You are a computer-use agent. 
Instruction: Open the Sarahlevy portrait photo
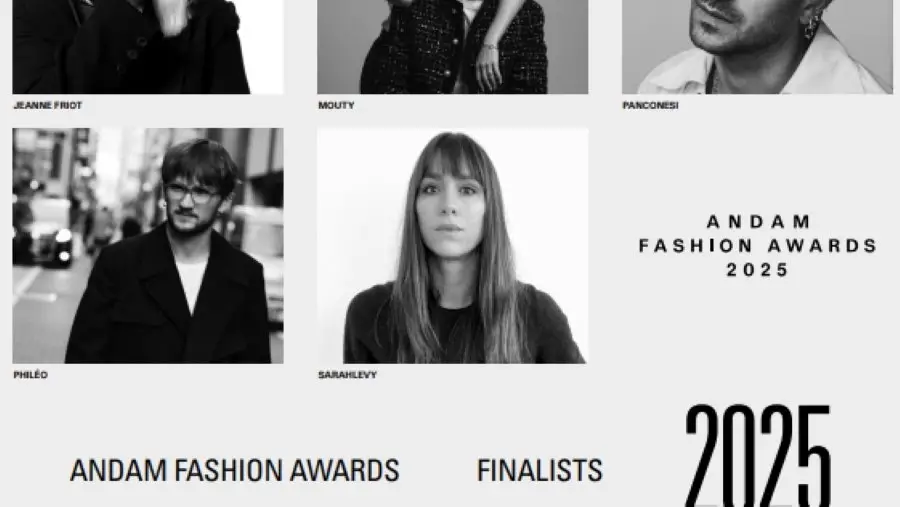pos(452,246)
